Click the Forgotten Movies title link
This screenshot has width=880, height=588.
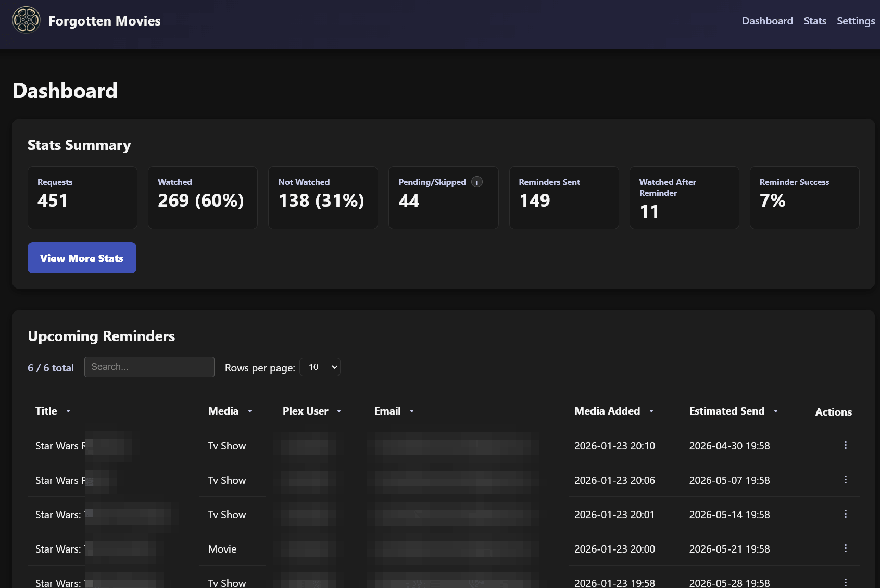pyautogui.click(x=105, y=21)
